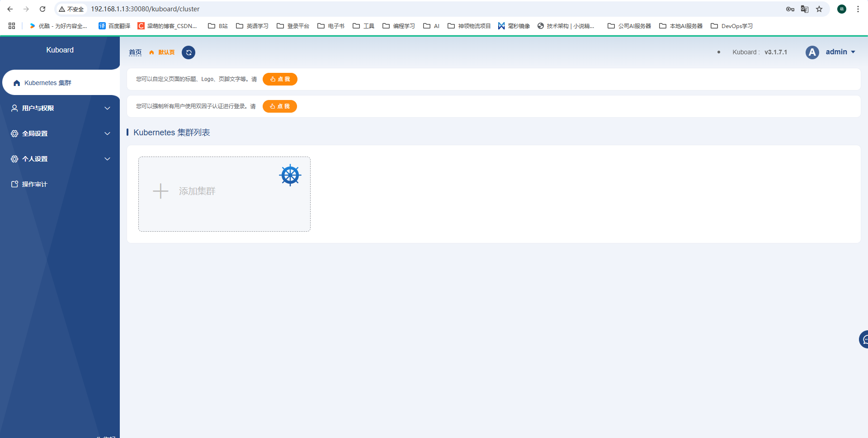The width and height of the screenshot is (868, 438).
Task: Open the 毫秒镜像 bookmark
Action: coord(514,26)
